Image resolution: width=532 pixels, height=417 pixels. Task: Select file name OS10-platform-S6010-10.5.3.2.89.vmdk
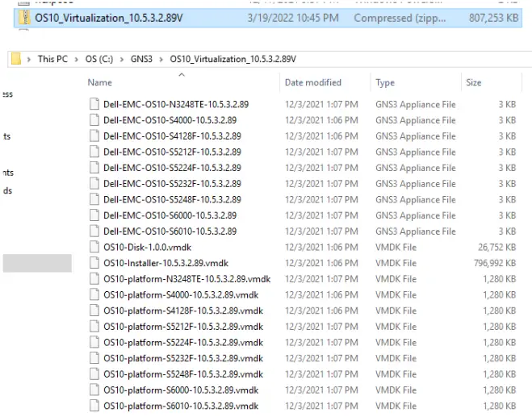click(x=181, y=407)
